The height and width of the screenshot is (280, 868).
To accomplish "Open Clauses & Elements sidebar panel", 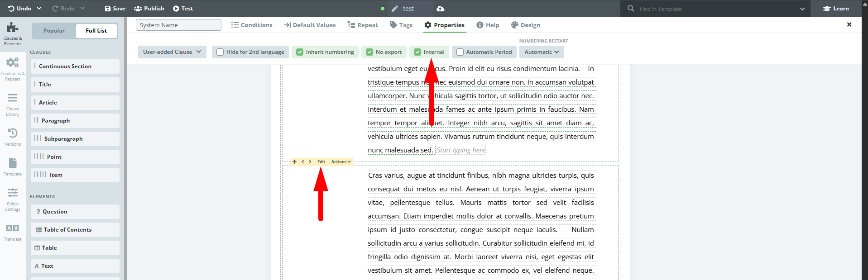I will (13, 33).
